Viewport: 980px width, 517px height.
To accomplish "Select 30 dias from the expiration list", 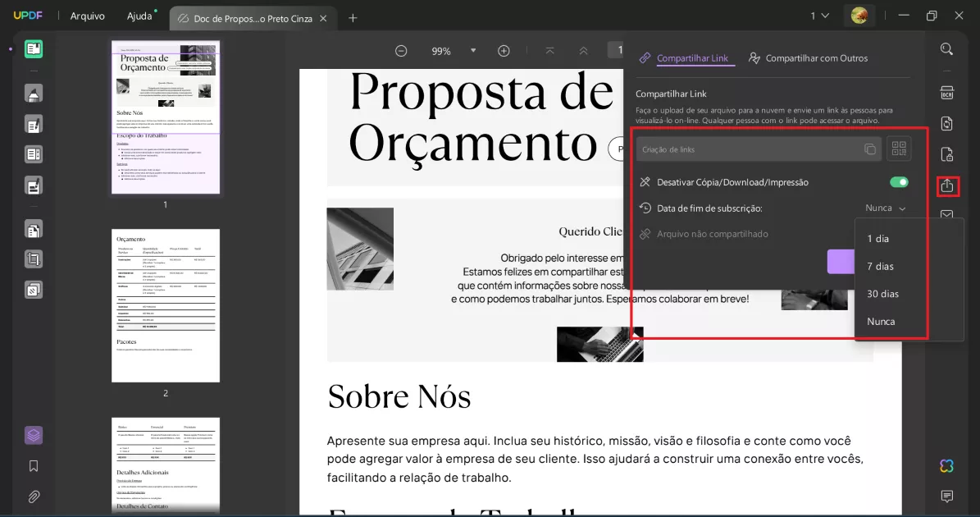I will coord(881,293).
